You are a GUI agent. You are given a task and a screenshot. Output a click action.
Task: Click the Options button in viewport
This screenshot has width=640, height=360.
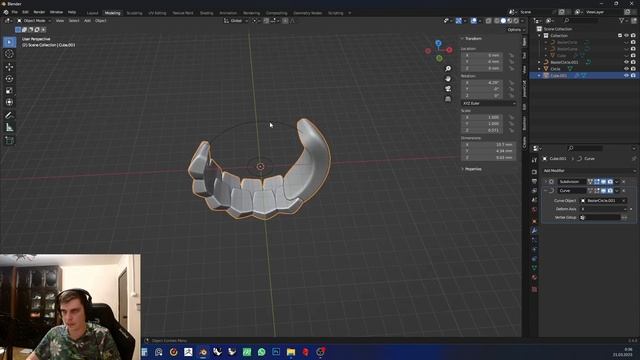(x=515, y=30)
